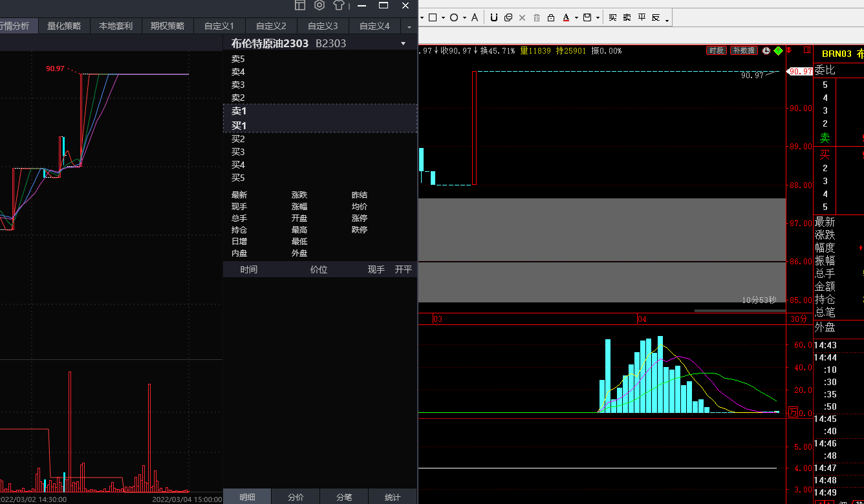
Task: Click the 90.97 price tag on axis
Action: pos(801,71)
